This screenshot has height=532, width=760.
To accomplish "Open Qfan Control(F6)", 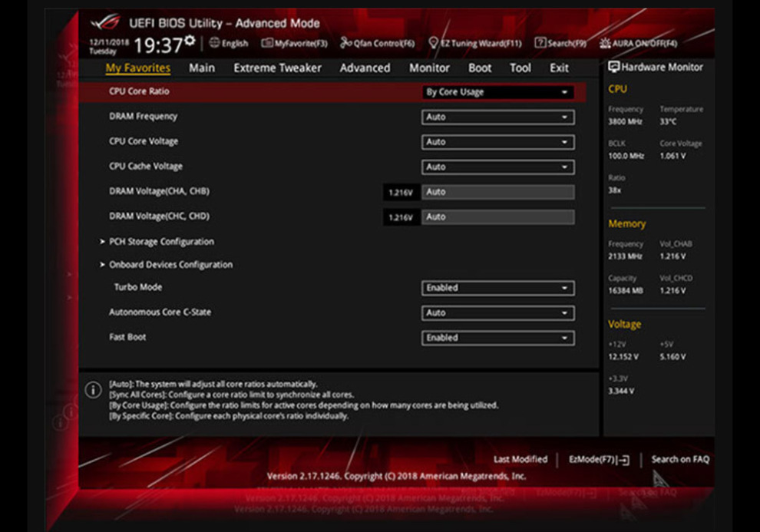I will click(x=378, y=43).
